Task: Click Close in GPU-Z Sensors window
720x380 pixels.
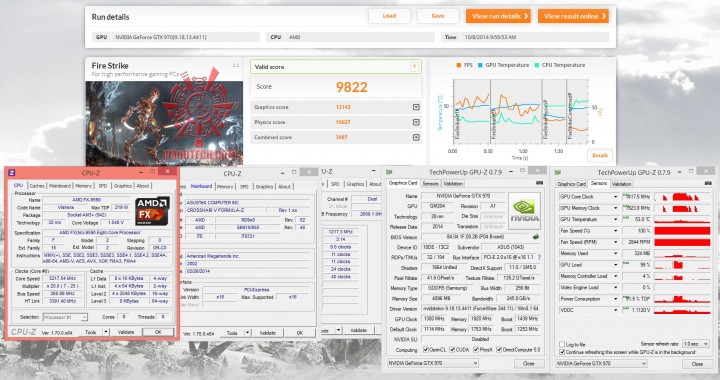Action: [x=697, y=363]
